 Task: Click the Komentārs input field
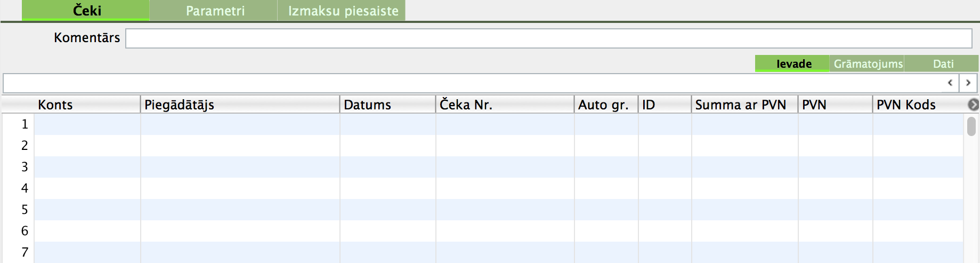(548, 38)
